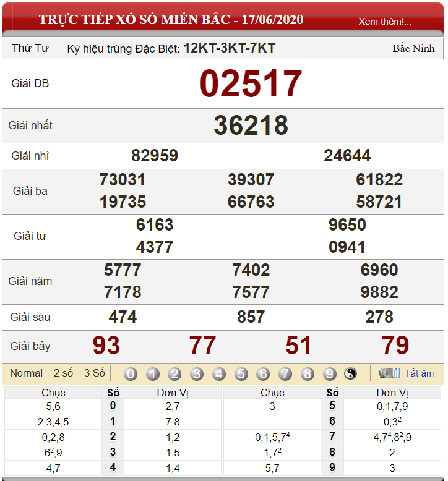Screen dimensions: 448x481
Task: Click seventh prize number 79
Action: [x=395, y=346]
